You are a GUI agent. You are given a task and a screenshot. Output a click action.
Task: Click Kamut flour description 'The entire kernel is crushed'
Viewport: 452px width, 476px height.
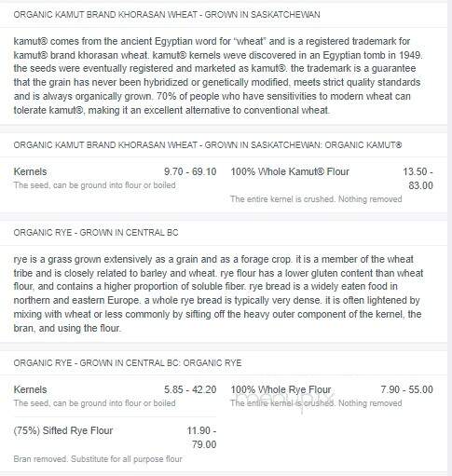[x=316, y=199]
